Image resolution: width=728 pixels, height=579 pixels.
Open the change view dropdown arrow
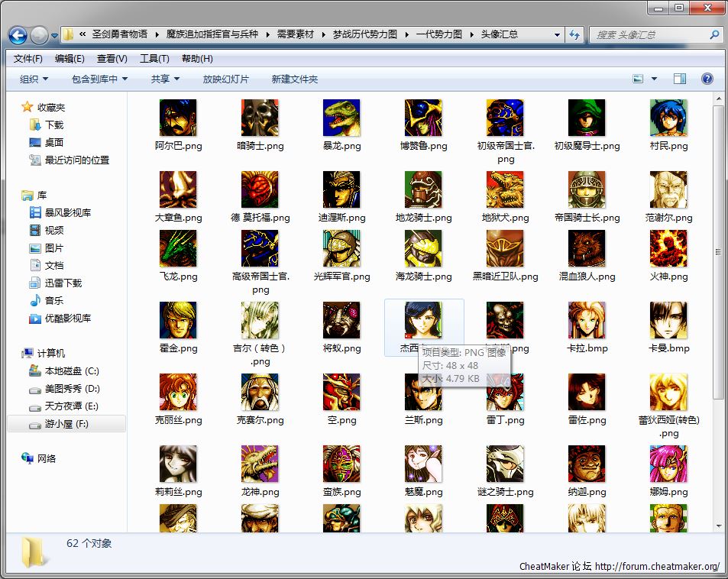pyautogui.click(x=655, y=79)
